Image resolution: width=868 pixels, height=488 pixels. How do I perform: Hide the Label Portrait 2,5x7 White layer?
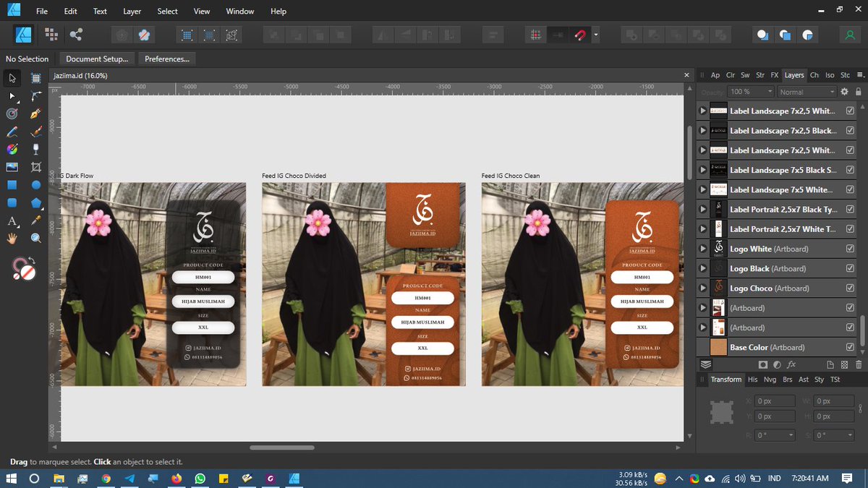pyautogui.click(x=850, y=229)
